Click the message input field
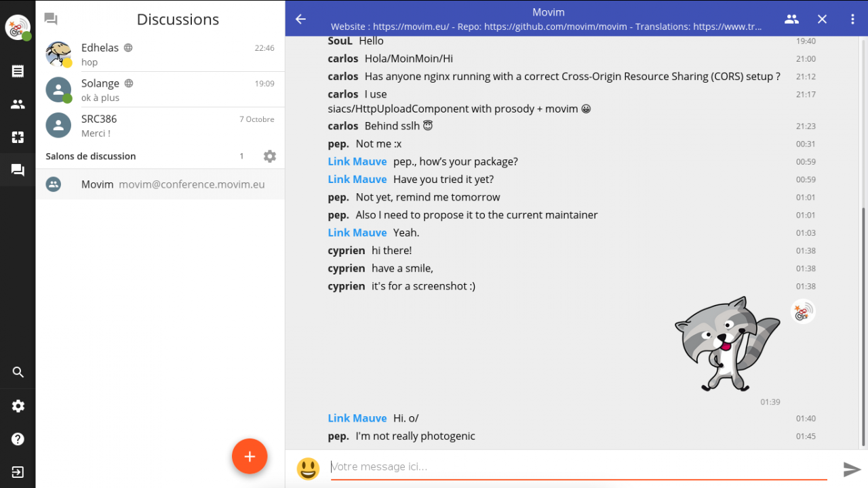The height and width of the screenshot is (488, 868). click(x=576, y=466)
